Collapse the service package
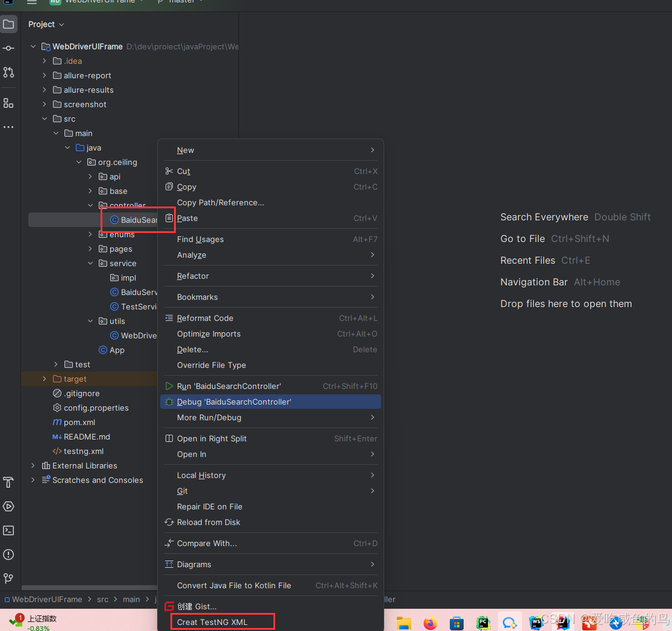Viewport: 672px width, 631px height. pyautogui.click(x=90, y=263)
